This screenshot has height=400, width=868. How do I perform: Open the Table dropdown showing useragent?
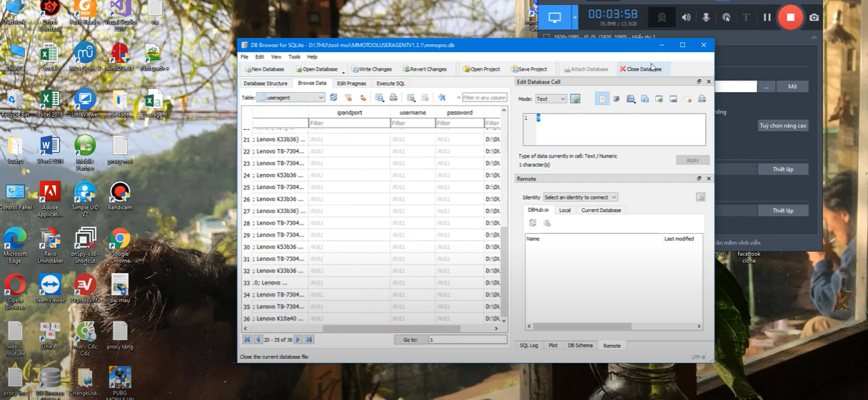tap(291, 98)
